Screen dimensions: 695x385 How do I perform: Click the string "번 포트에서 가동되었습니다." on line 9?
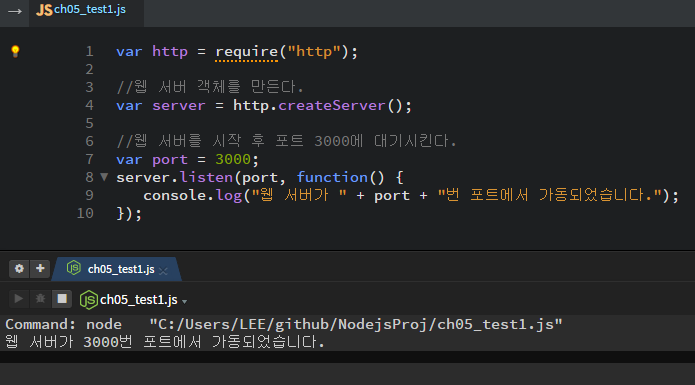(x=550, y=195)
